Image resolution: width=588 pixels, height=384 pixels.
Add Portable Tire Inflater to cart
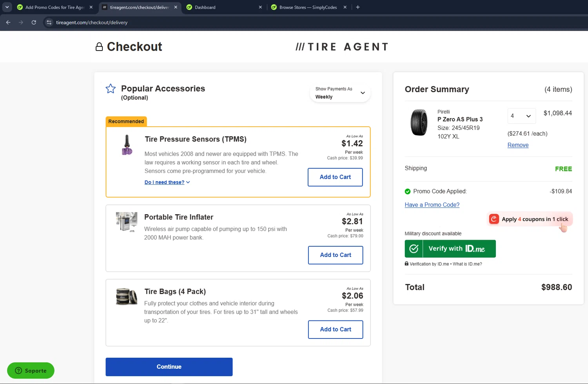[336, 255]
